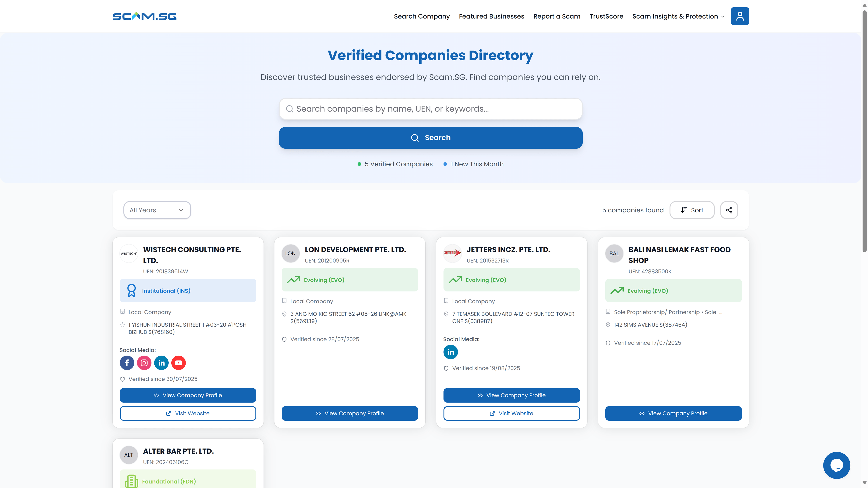Click the Institutional ribbon badge icon
This screenshot has width=868, height=488.
(131, 291)
